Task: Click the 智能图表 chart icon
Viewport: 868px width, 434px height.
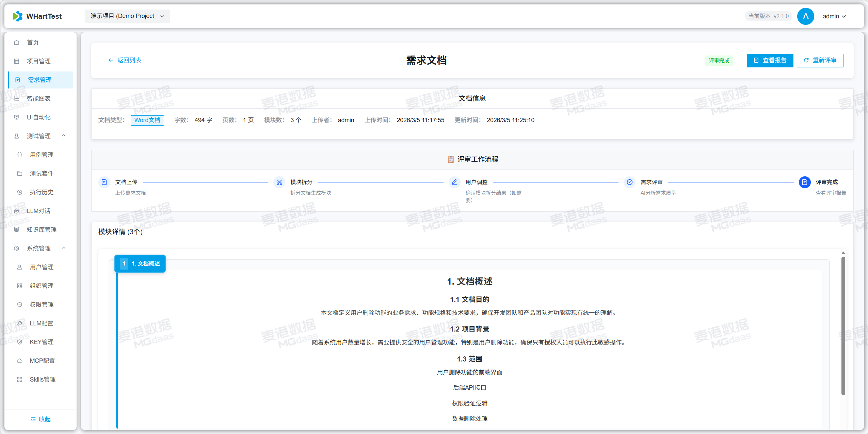Action: click(17, 98)
